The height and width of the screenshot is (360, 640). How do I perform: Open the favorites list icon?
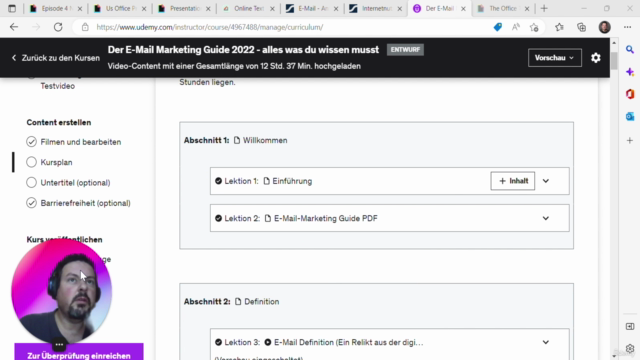tap(559, 27)
